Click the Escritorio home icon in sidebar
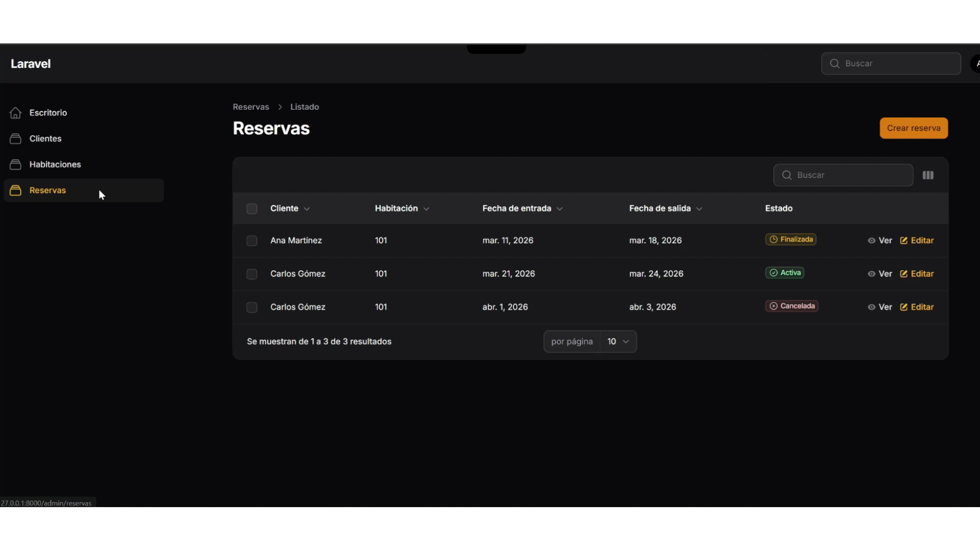Screen dimensions: 980x551 (x=15, y=113)
